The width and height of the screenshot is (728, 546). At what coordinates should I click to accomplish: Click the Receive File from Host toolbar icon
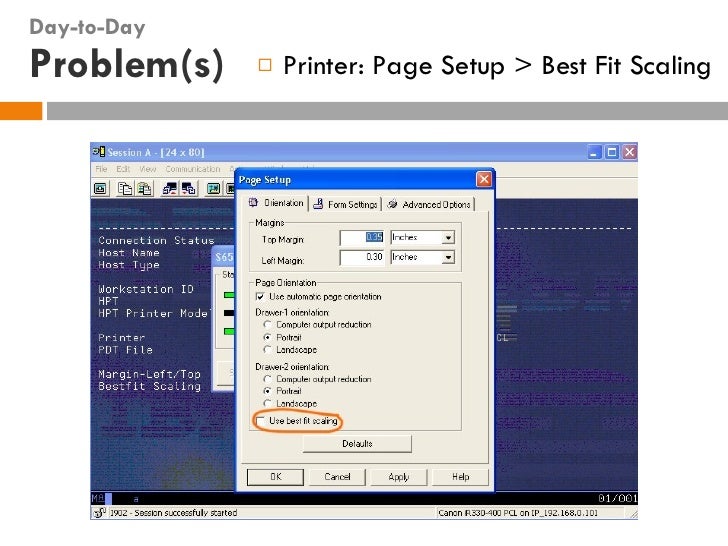(189, 188)
